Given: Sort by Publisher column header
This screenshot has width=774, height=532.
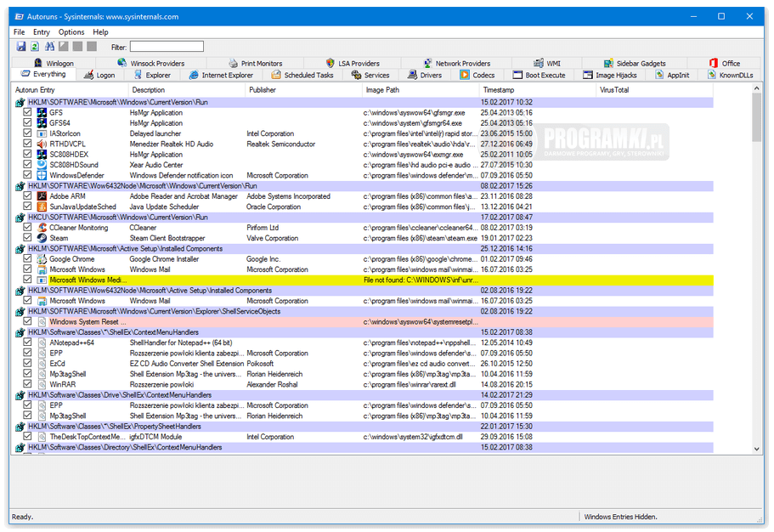Looking at the screenshot, I should [303, 90].
